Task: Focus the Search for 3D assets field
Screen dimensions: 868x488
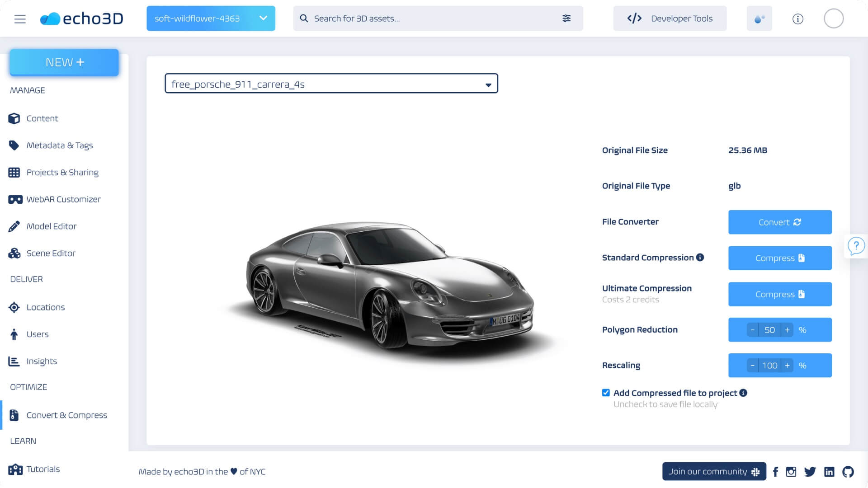Action: point(438,19)
